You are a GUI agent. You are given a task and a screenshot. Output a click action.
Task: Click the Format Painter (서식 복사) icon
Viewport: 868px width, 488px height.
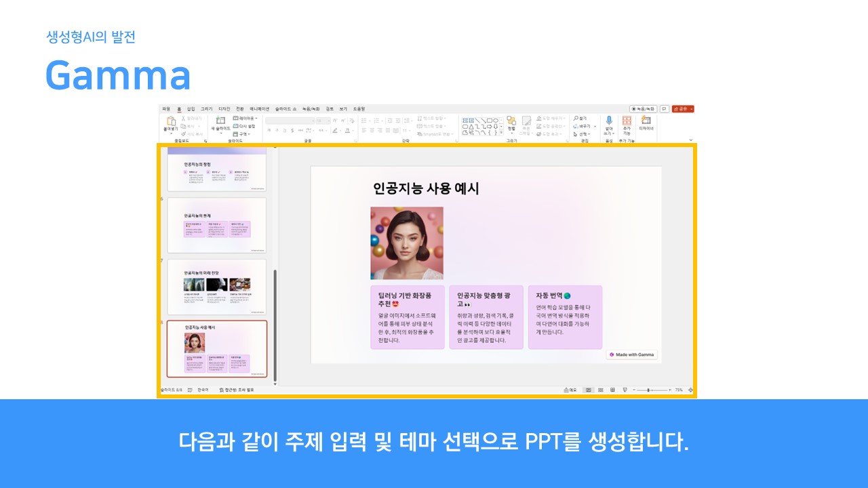tap(184, 134)
